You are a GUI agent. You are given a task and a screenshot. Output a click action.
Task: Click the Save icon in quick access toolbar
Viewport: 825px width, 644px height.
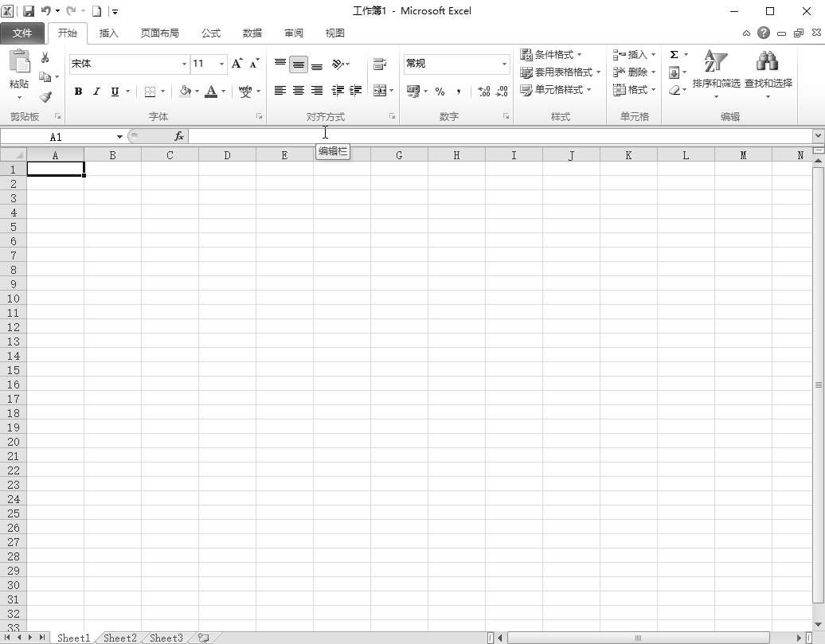(29, 10)
